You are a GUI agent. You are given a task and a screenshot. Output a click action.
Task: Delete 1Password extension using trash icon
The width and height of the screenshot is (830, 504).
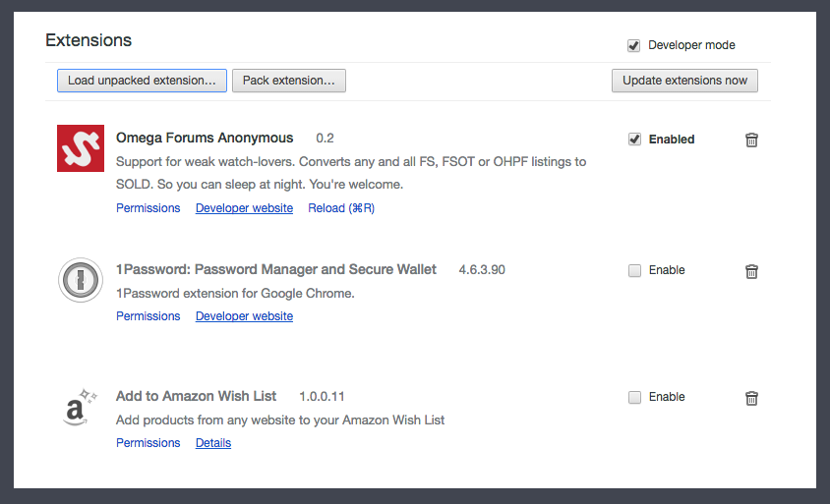click(x=751, y=271)
